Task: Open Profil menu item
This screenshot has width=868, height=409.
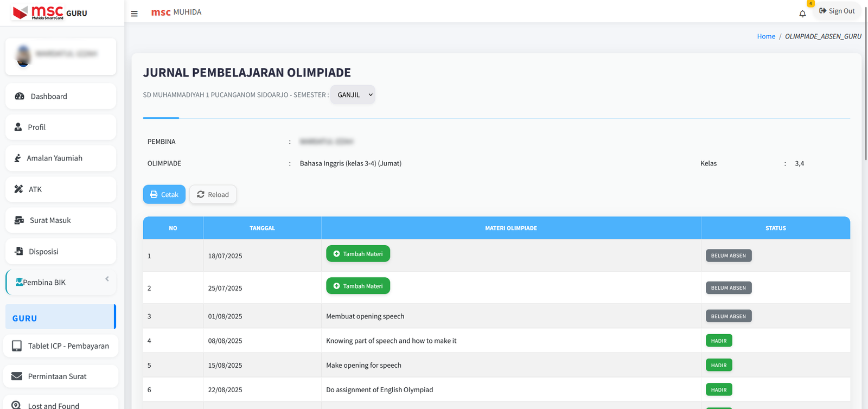Action: 61,127
